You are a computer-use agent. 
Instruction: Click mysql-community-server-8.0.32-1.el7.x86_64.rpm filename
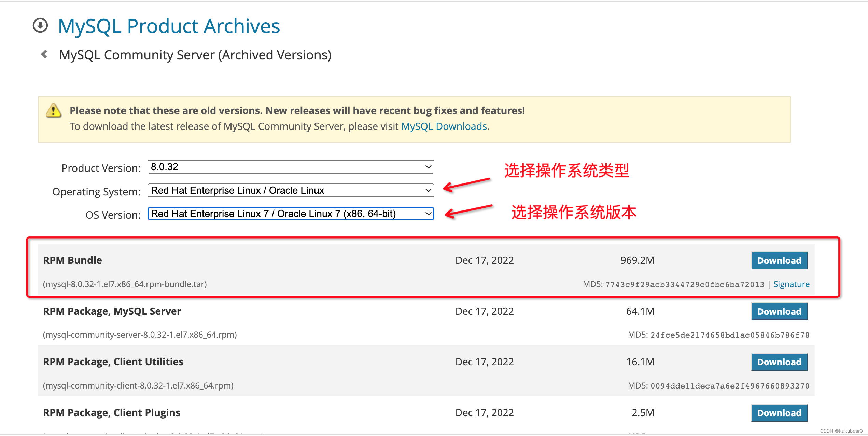[140, 335]
